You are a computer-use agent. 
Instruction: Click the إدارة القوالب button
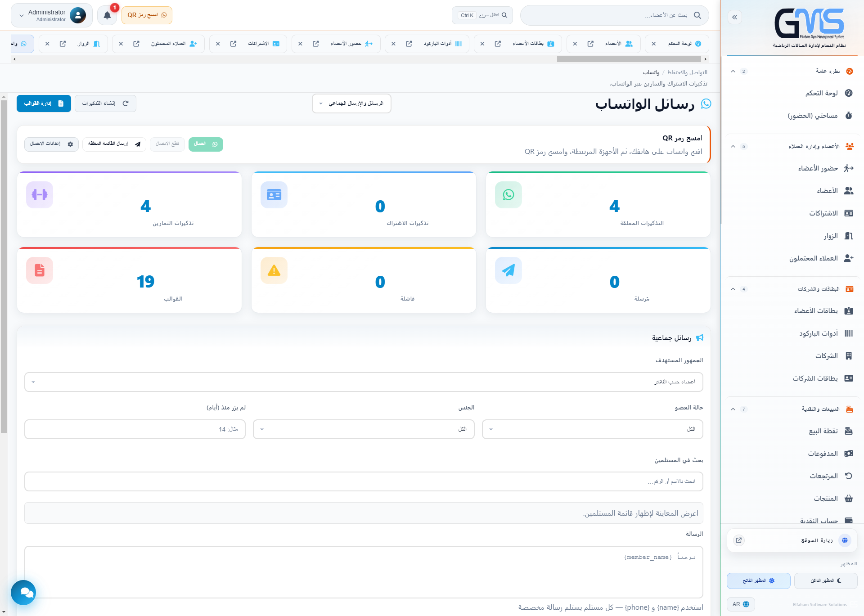click(44, 103)
